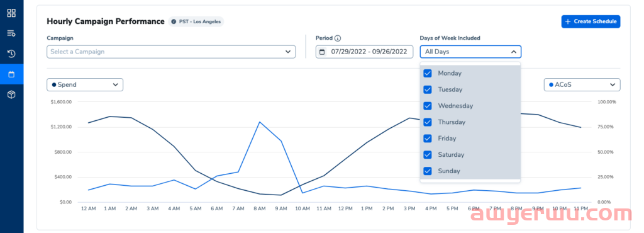
Task: Open the history clock icon in sidebar
Action: [11, 54]
